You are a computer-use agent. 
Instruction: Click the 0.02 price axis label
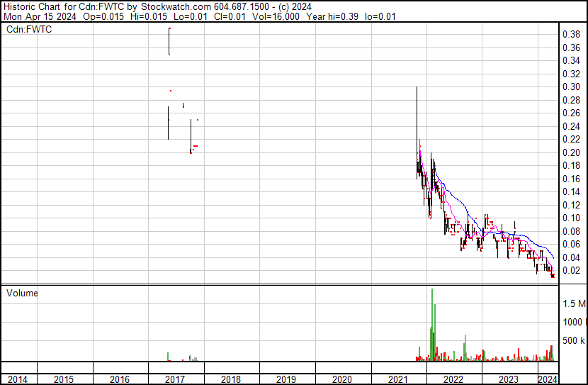pos(571,271)
